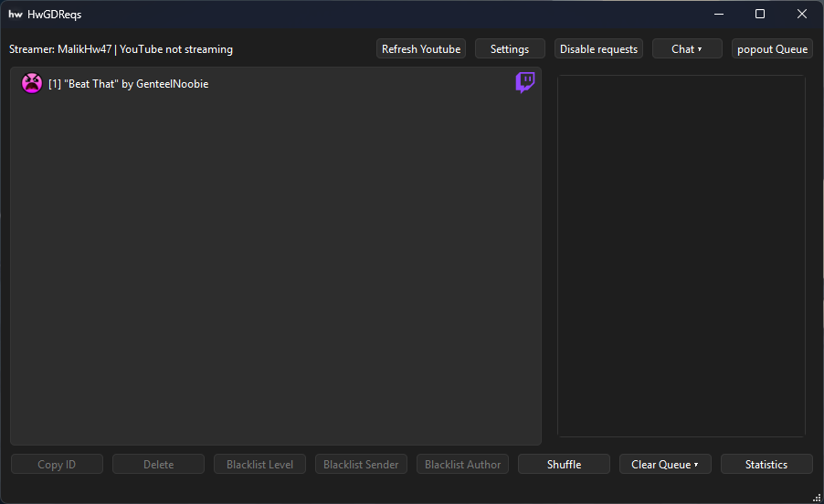Select "Beat That" by GenteelNoobie entry
This screenshot has width=824, height=504.
pyautogui.click(x=276, y=83)
